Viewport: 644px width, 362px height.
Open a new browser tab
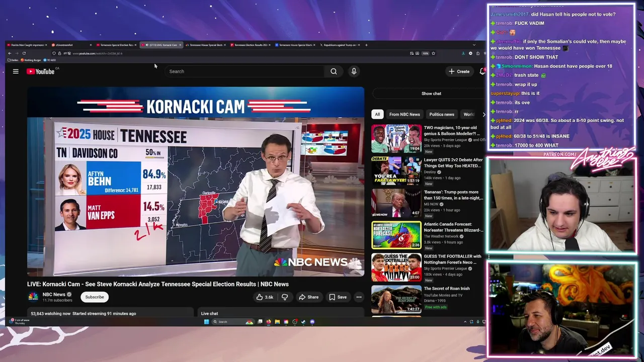(366, 45)
